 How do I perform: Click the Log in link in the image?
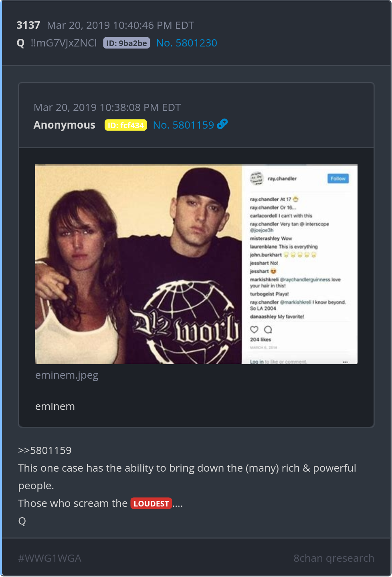point(257,362)
